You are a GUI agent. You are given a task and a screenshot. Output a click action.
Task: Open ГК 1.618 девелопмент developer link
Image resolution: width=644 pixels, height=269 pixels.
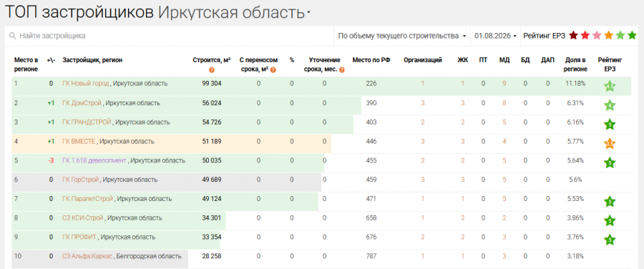click(94, 160)
